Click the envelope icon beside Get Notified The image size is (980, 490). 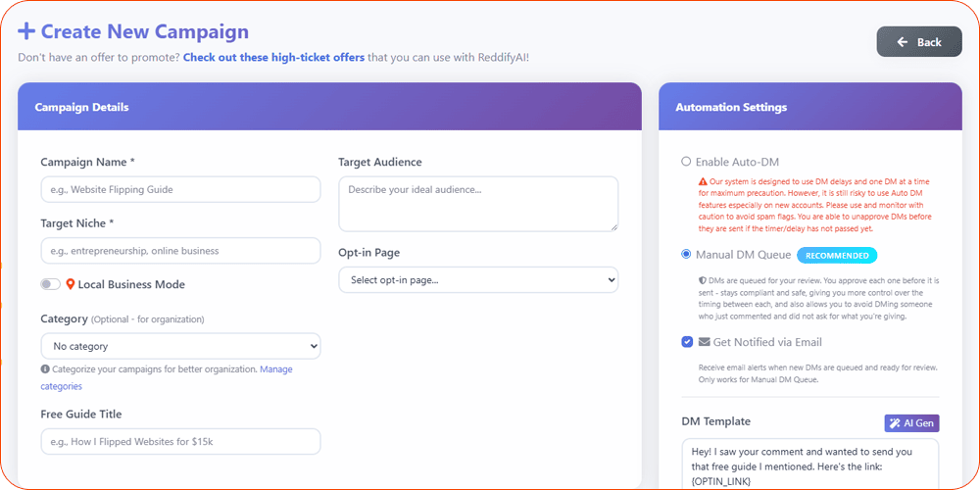click(x=704, y=342)
